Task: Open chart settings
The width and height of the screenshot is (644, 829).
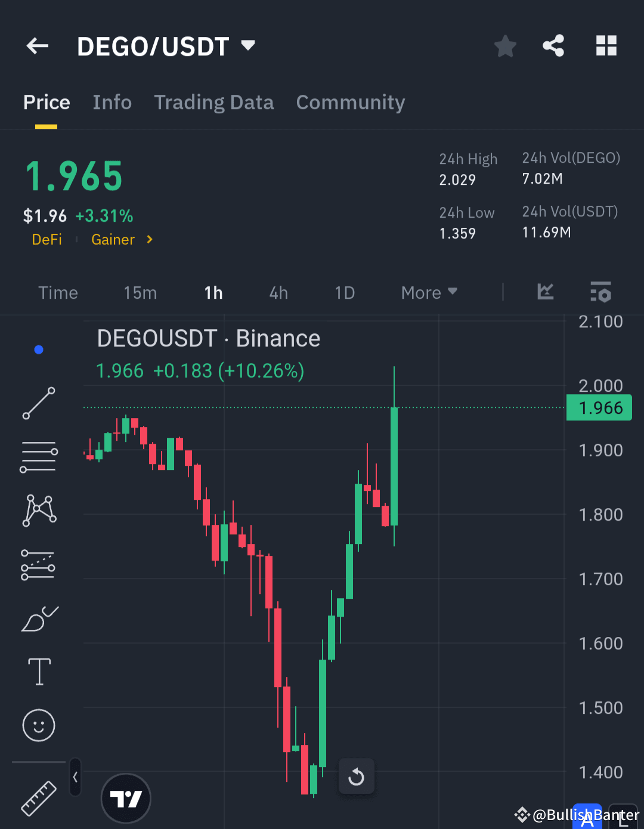Action: 600,292
